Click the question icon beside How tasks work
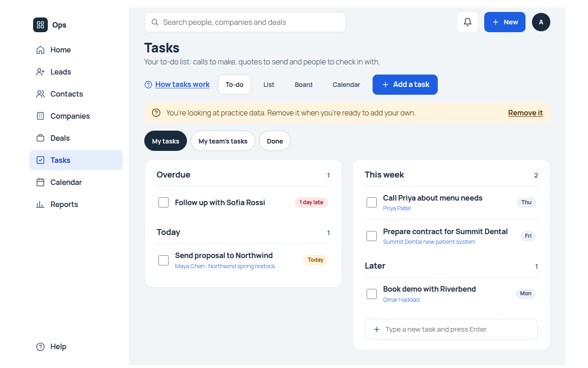This screenshot has width=588, height=368. click(x=148, y=85)
